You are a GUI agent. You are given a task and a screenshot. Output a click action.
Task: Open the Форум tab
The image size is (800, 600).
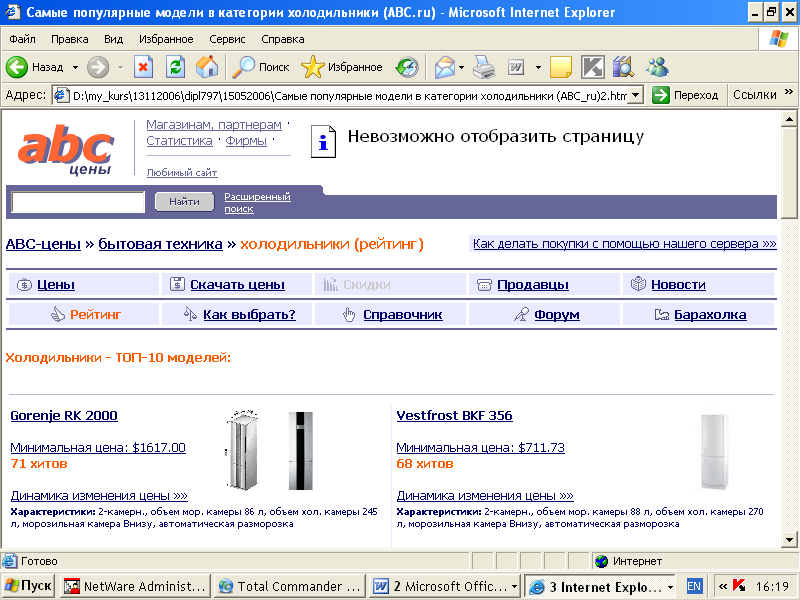tap(557, 315)
